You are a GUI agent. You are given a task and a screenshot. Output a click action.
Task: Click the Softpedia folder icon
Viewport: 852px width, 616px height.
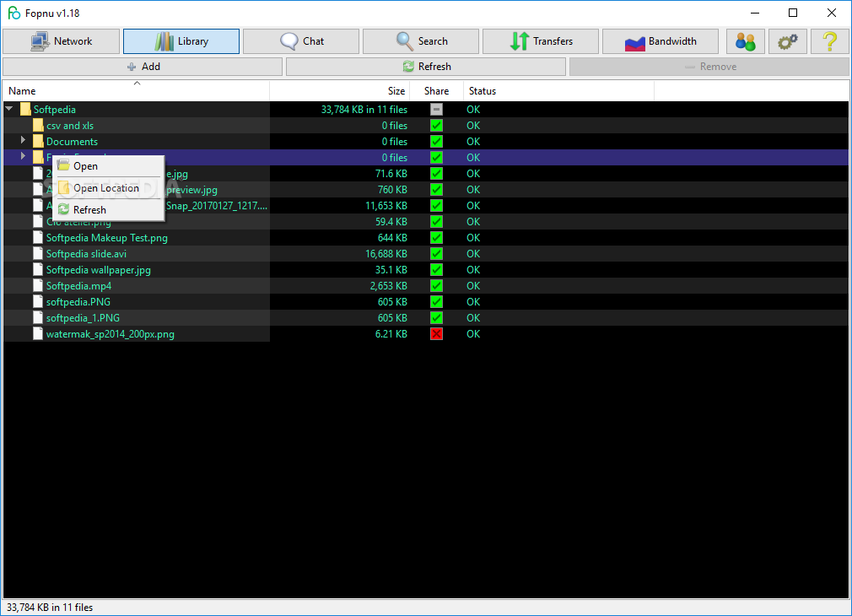25,110
